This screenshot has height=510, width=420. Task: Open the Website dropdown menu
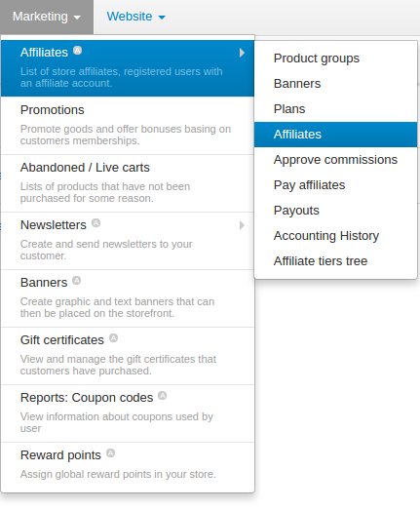[136, 17]
